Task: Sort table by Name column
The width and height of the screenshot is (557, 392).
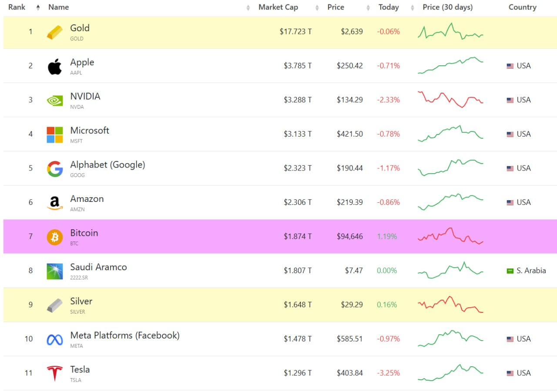Action: [59, 7]
